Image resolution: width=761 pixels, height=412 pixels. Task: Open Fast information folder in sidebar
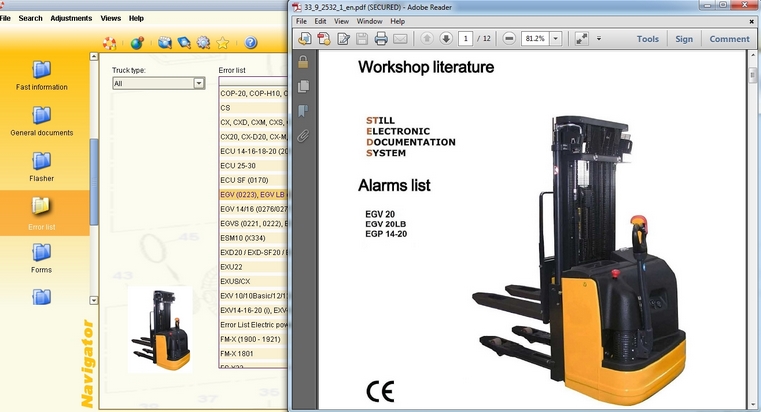(x=42, y=76)
